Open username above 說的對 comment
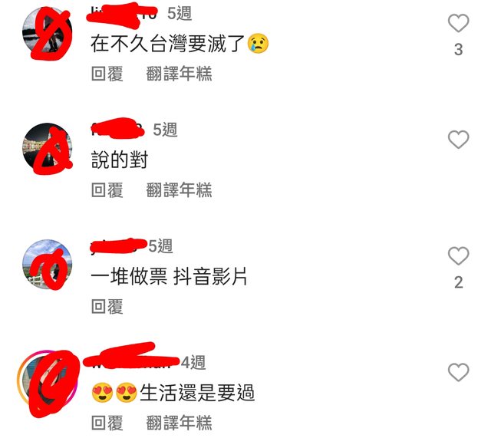The image size is (491, 448). pyautogui.click(x=117, y=130)
